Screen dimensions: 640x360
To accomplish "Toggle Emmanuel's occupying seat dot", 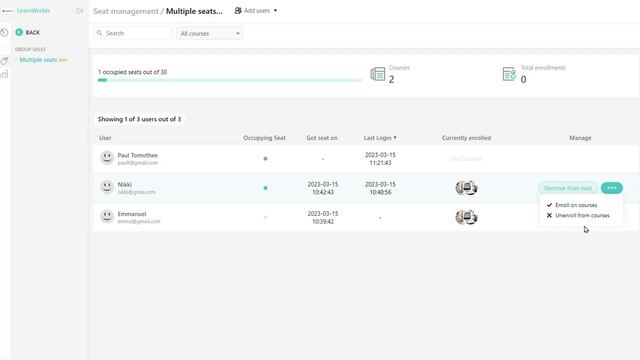I will point(265,217).
